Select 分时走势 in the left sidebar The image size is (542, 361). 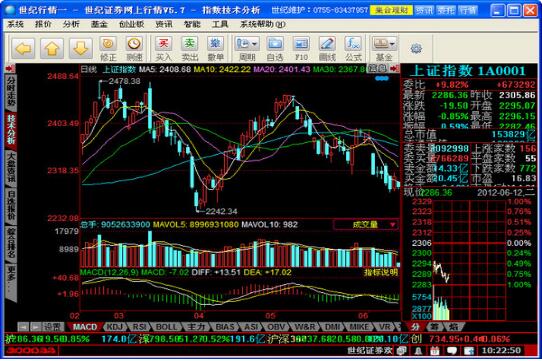11,91
